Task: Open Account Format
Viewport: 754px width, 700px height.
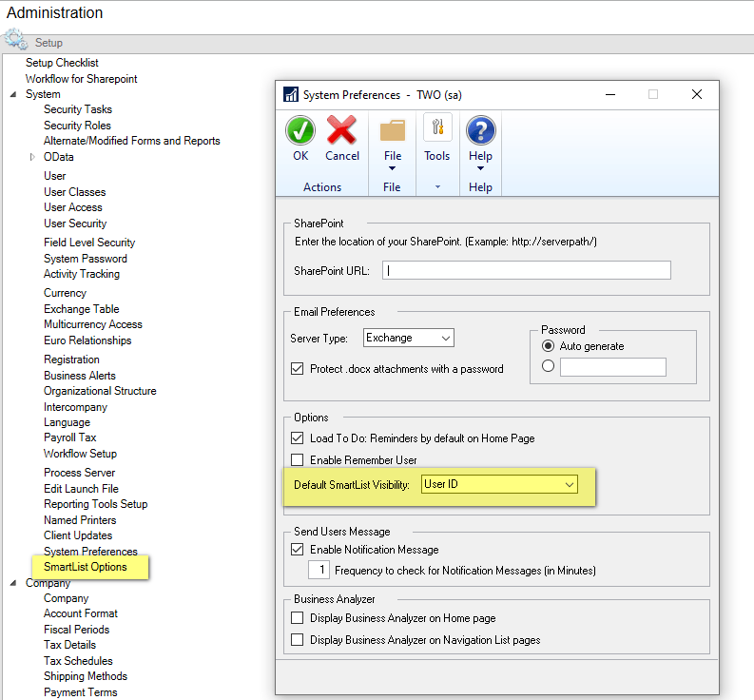Action: pos(81,613)
